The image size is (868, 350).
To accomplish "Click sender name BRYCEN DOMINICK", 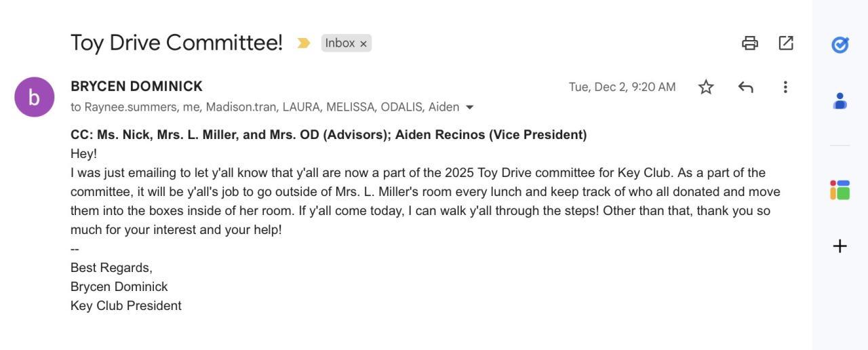I will pyautogui.click(x=136, y=86).
